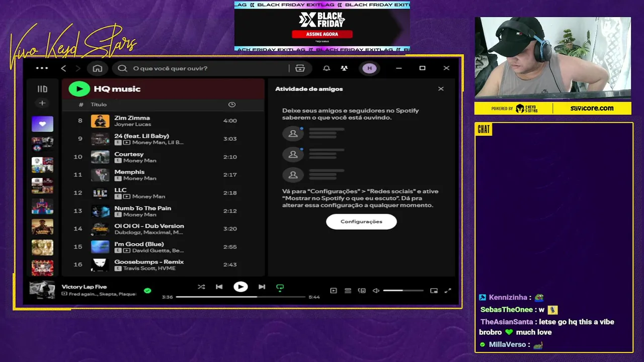Sort by the Título column header
Image resolution: width=644 pixels, height=362 pixels.
(x=99, y=105)
